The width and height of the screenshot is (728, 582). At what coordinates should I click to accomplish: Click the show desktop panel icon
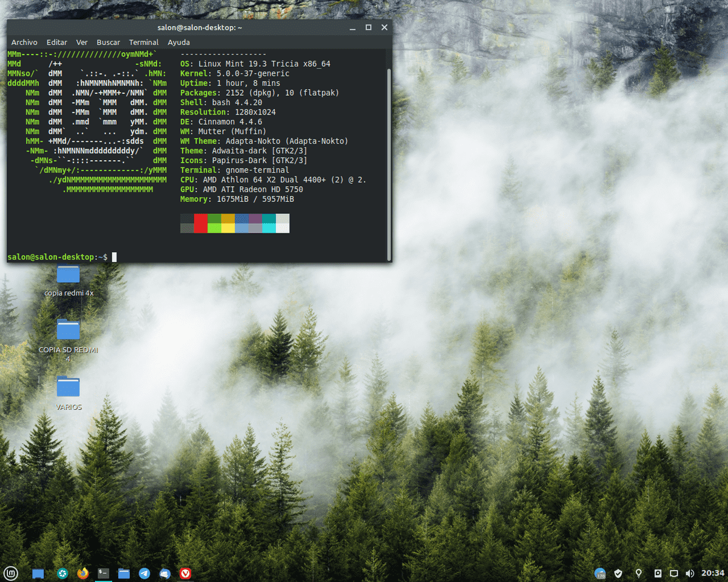pos(38,573)
